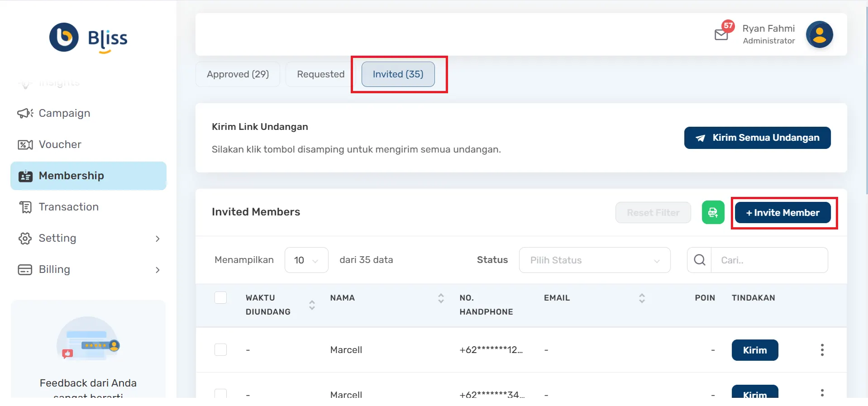Open the mail notifications icon

click(721, 34)
